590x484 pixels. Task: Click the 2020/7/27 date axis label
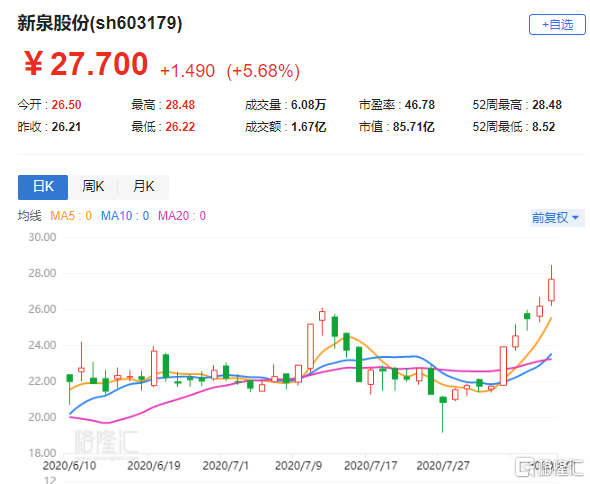pos(443,466)
